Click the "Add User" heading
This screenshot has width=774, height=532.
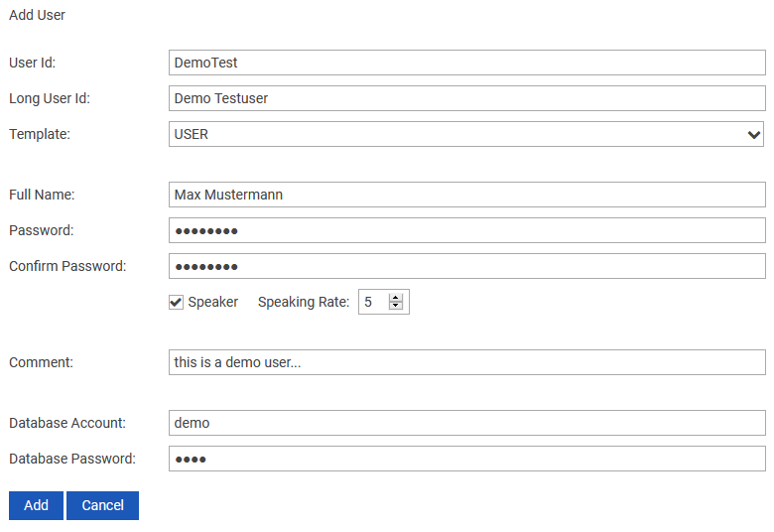38,15
